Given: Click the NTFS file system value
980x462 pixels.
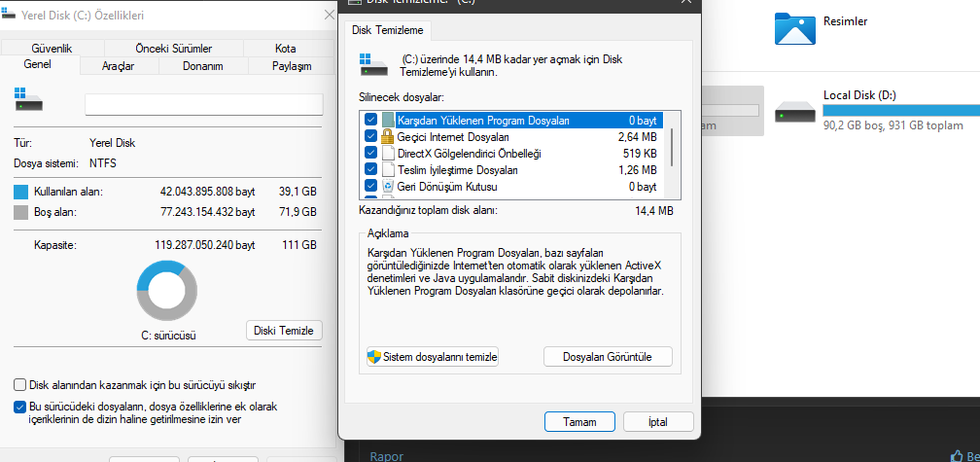Looking at the screenshot, I should [x=103, y=163].
